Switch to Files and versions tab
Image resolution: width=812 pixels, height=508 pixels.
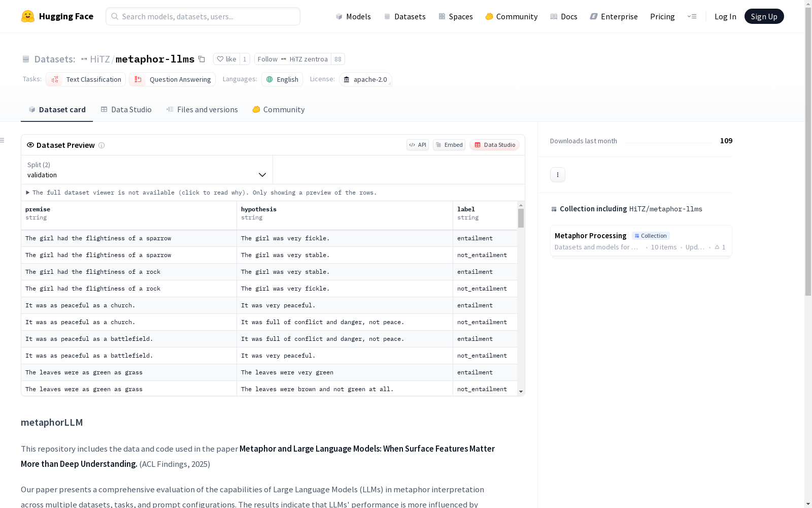coord(202,110)
